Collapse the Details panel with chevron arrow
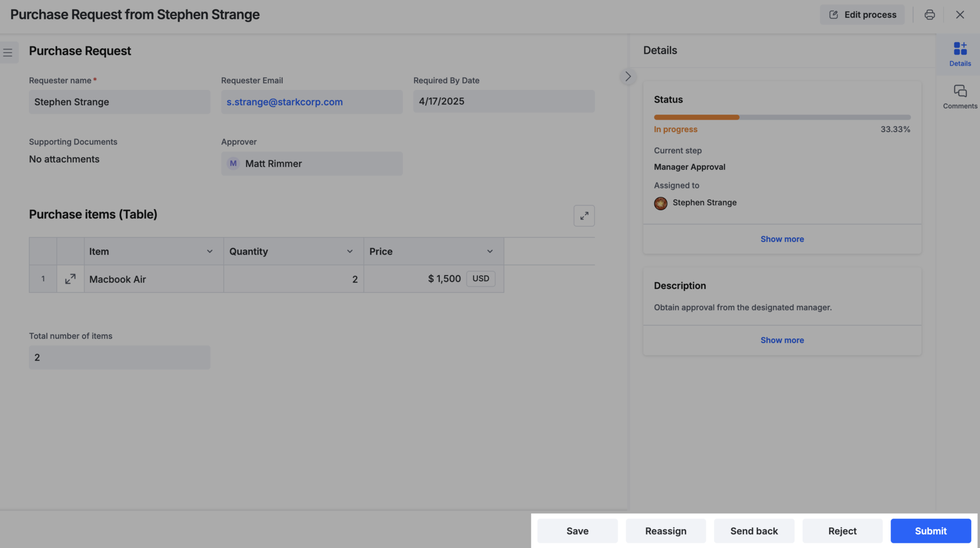The image size is (980, 548). (628, 76)
